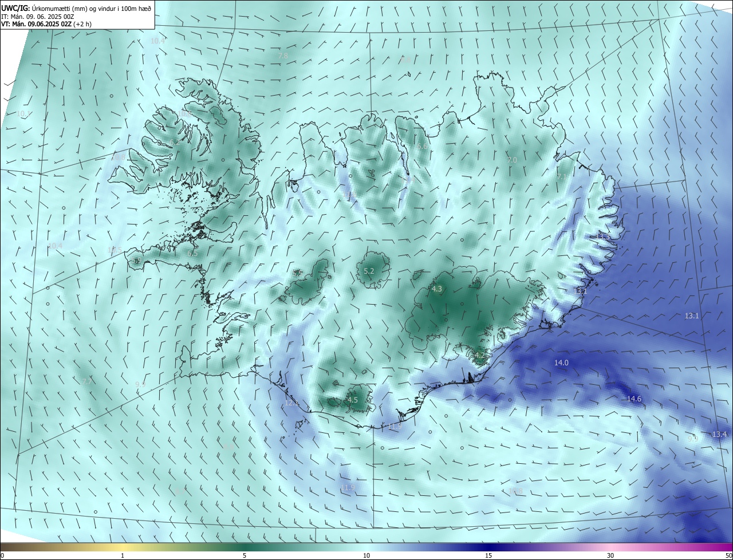Viewport: 733px width, 560px height.
Task: Click the 6.6 value label on the map
Action: (422, 146)
